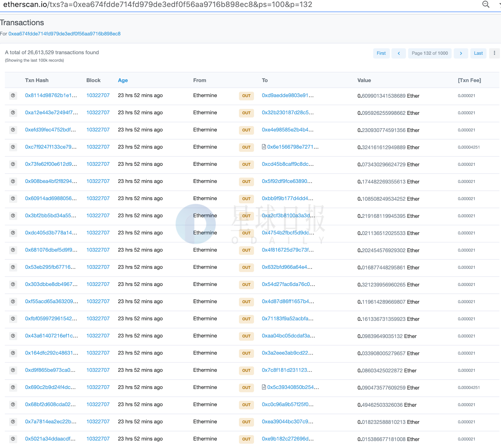
Task: View details eye icon for 0xc7f9247f133ce79
Action: (x=13, y=147)
